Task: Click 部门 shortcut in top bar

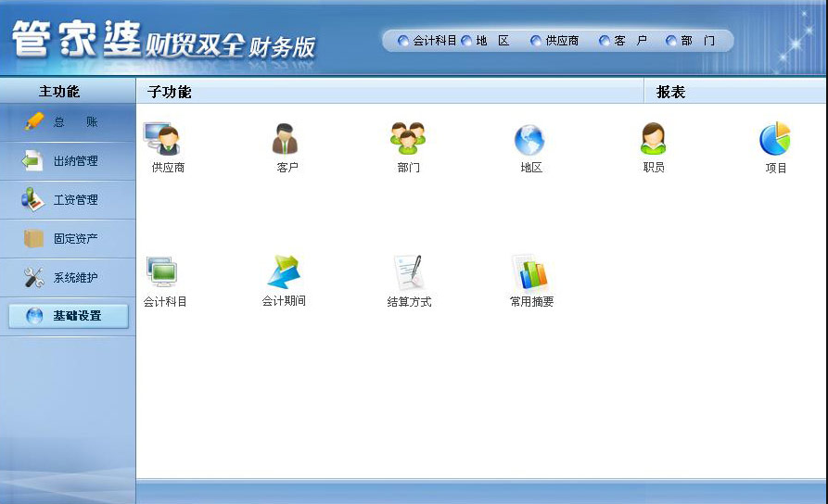Action: (x=691, y=41)
